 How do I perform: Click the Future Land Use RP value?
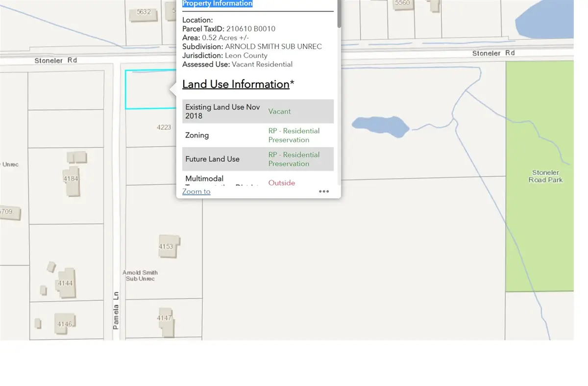point(294,159)
